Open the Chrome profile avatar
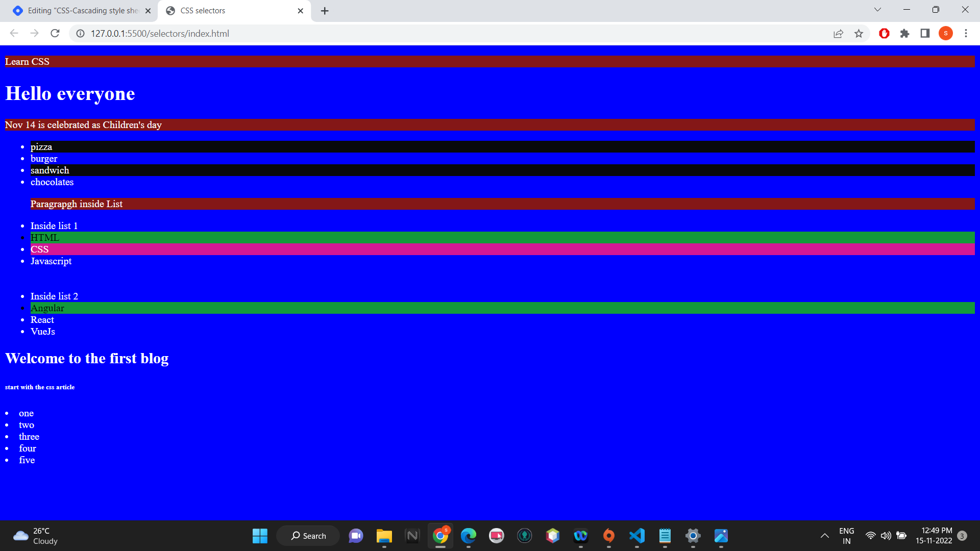 point(945,33)
